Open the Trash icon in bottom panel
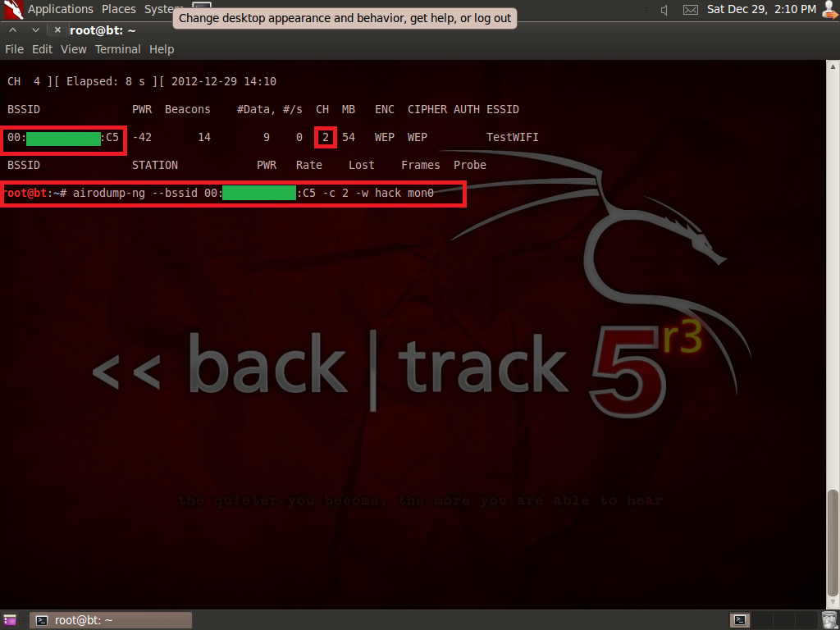840x630 pixels. [829, 620]
